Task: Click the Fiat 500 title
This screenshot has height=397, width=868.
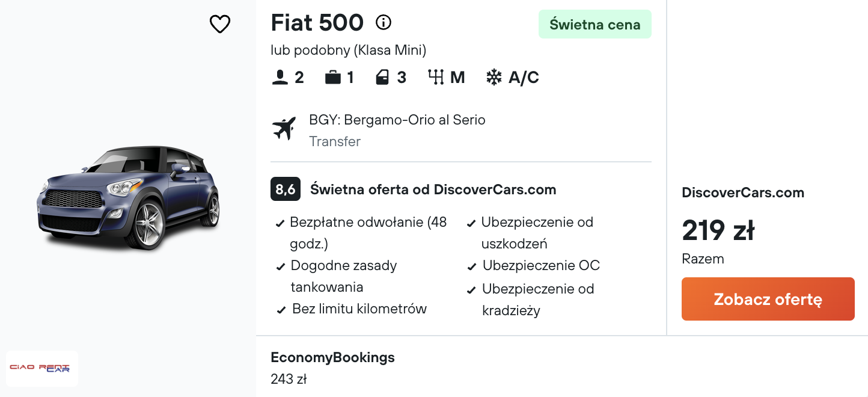Action: click(x=317, y=23)
